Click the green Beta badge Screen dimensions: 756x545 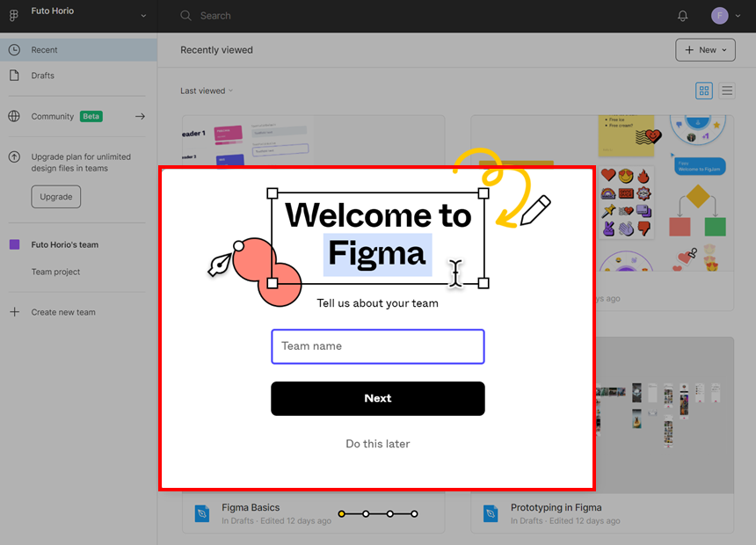tap(91, 116)
